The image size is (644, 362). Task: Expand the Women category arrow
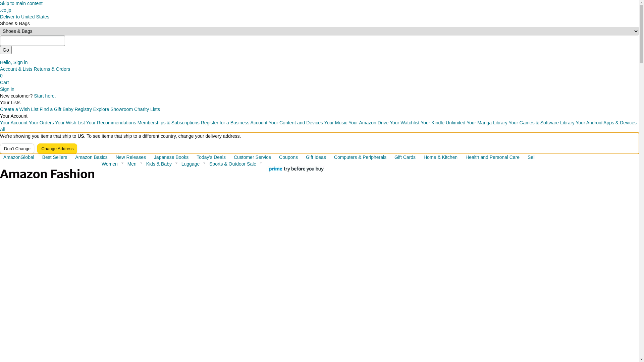click(122, 163)
